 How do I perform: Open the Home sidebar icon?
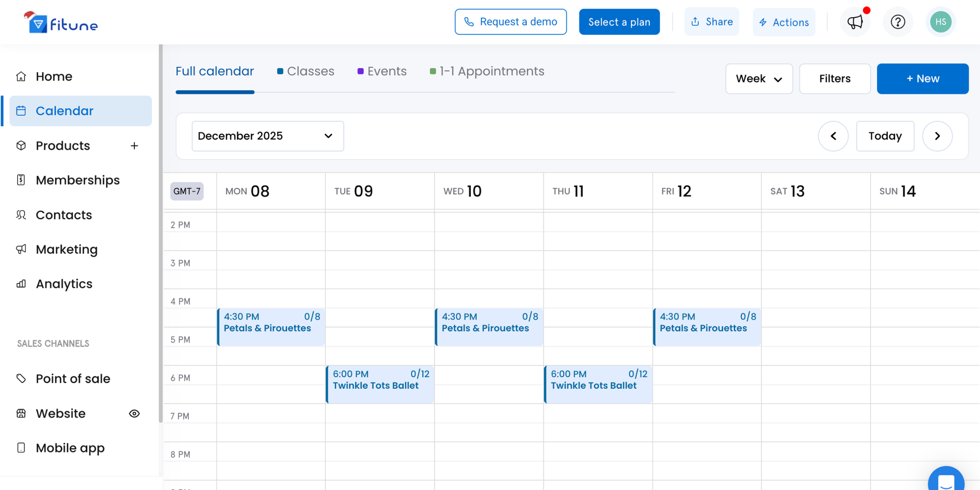click(x=21, y=76)
